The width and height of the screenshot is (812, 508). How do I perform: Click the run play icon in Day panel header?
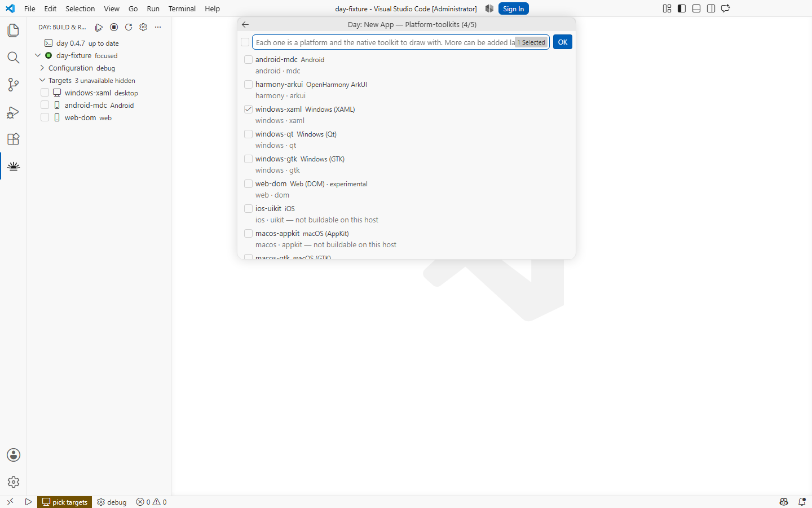tap(99, 27)
